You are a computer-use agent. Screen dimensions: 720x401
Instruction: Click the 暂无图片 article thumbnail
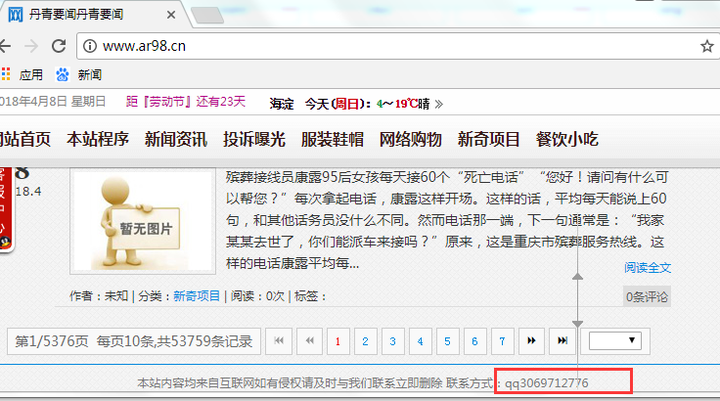point(143,220)
